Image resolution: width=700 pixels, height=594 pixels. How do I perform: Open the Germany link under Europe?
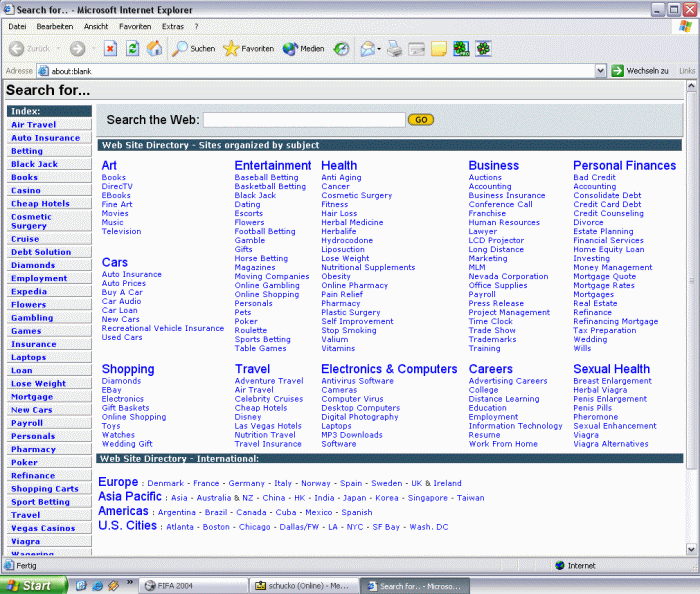[x=246, y=483]
